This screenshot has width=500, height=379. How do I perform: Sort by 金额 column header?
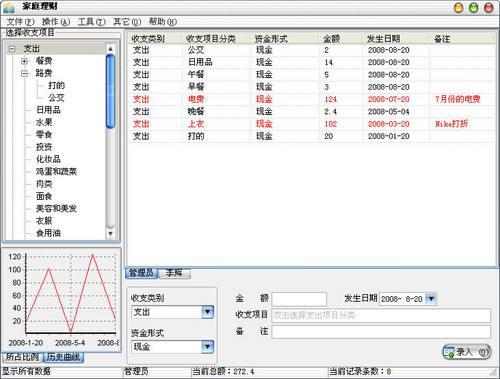[341, 39]
